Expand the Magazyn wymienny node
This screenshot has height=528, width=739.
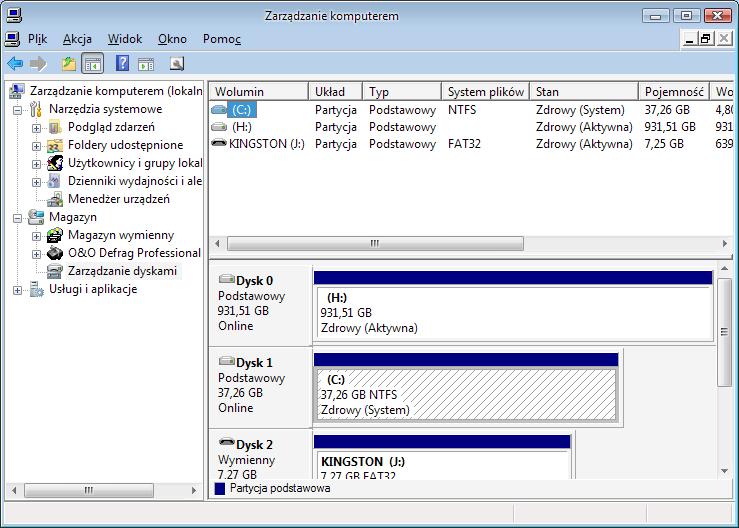tap(36, 236)
